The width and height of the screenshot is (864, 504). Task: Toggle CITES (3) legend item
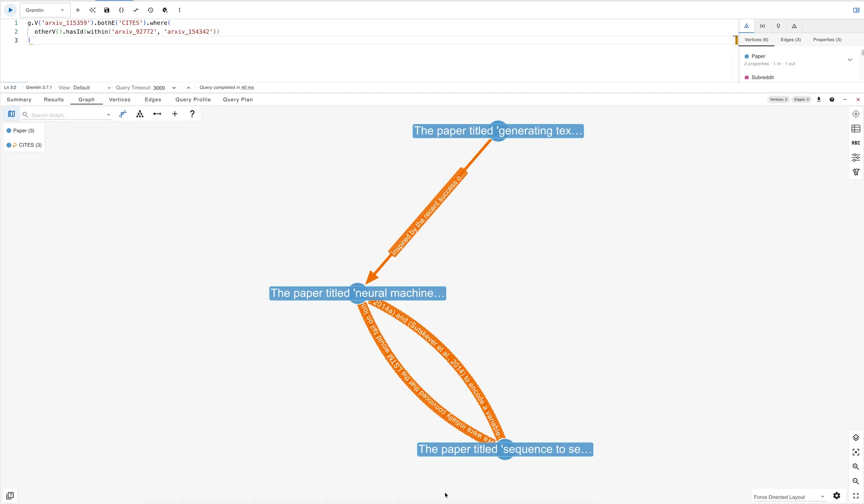[24, 145]
